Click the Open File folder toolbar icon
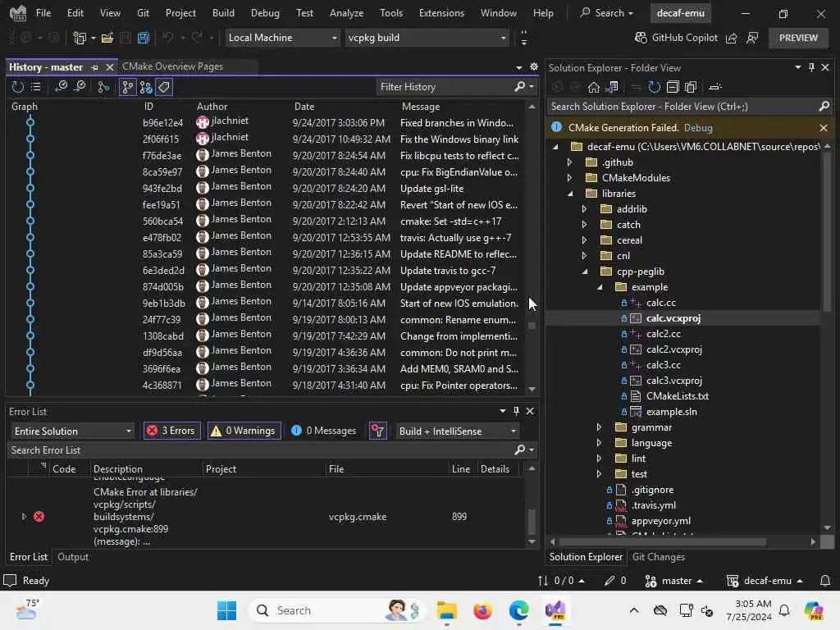Viewport: 840px width, 630px height. point(107,38)
